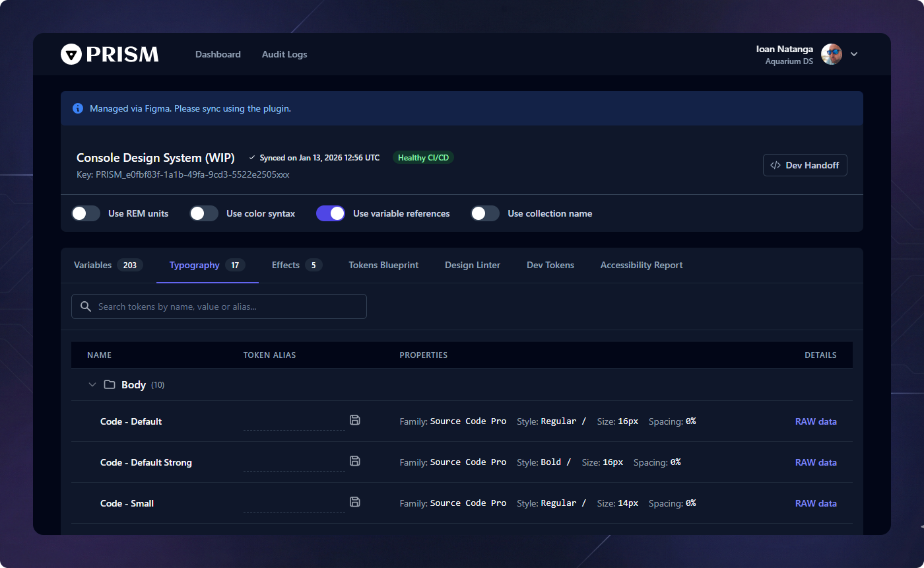Click the Healthy CI/CD status badge
This screenshot has width=924, height=568.
(x=423, y=157)
